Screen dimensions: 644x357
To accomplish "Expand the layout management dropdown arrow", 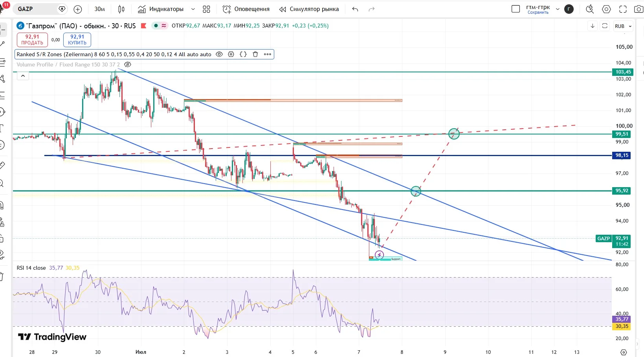I will 557,9.
